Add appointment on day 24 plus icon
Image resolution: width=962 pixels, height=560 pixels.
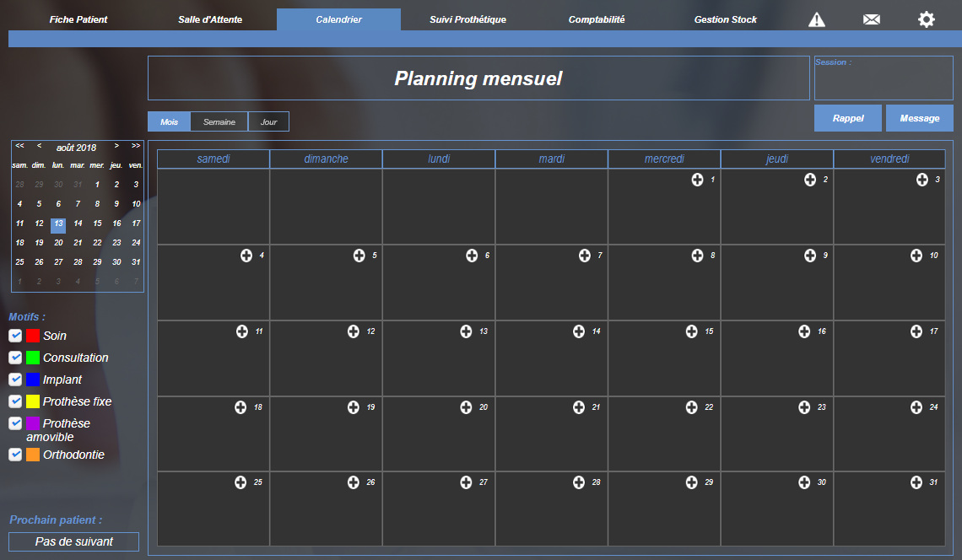(916, 407)
